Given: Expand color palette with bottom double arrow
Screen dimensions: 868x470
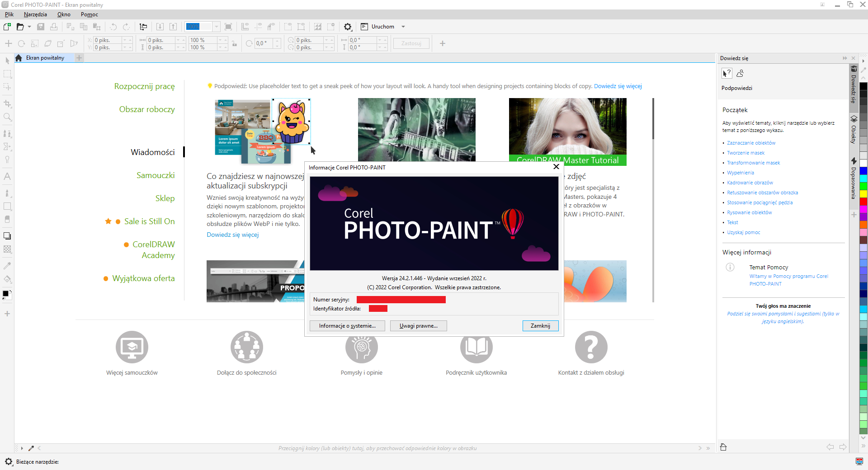Looking at the screenshot, I should point(863,446).
